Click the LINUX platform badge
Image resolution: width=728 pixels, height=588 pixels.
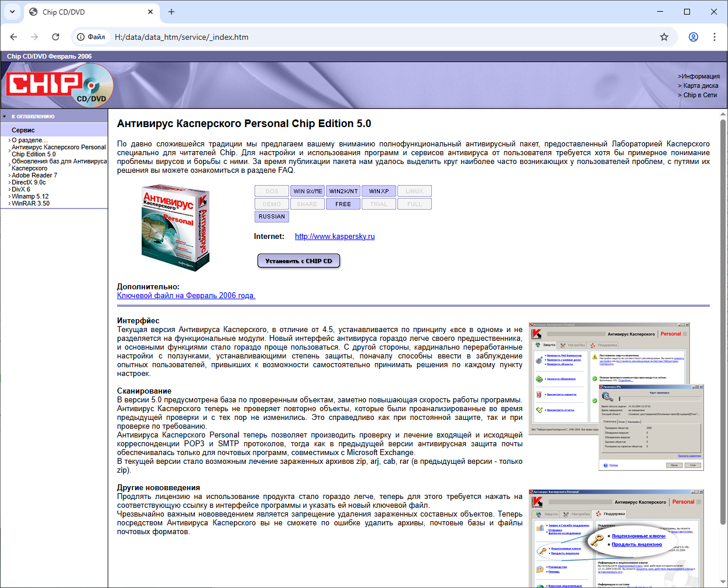[x=414, y=191]
